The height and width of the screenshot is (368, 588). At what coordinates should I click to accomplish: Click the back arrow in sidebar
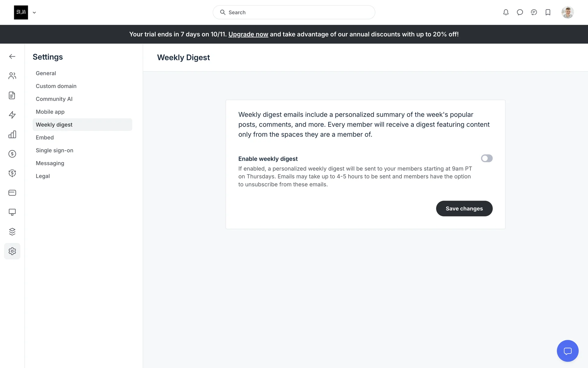12,56
